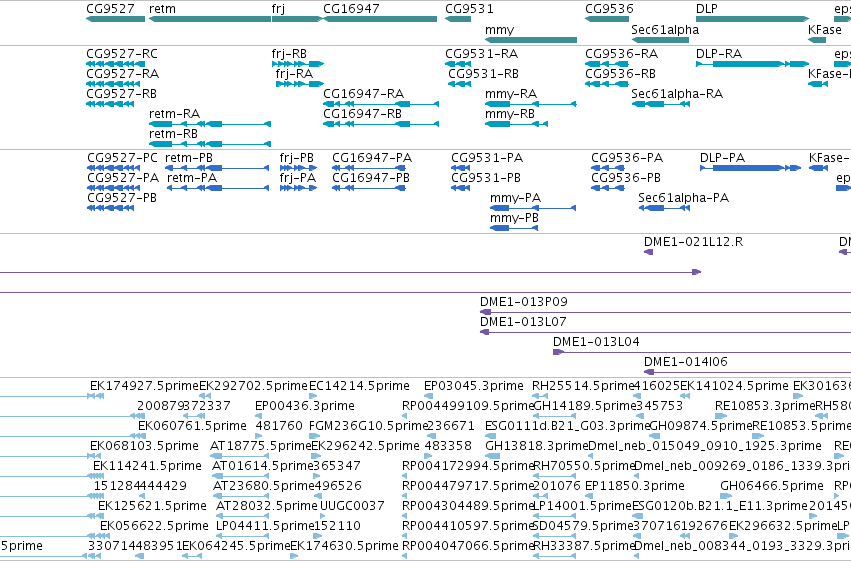Click the DME1-021L12.R clone label
Viewport: 851px width, 561px height.
694,242
